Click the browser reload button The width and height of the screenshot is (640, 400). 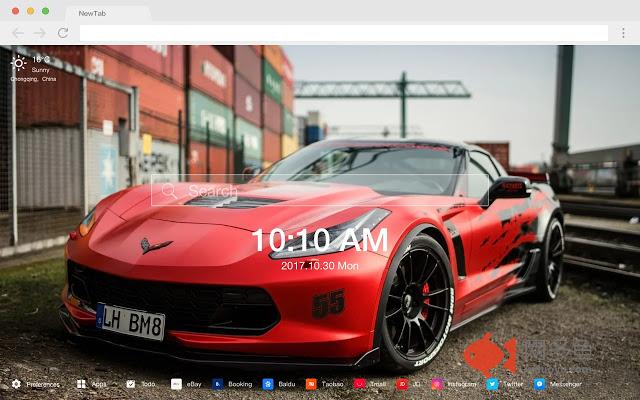pyautogui.click(x=63, y=33)
